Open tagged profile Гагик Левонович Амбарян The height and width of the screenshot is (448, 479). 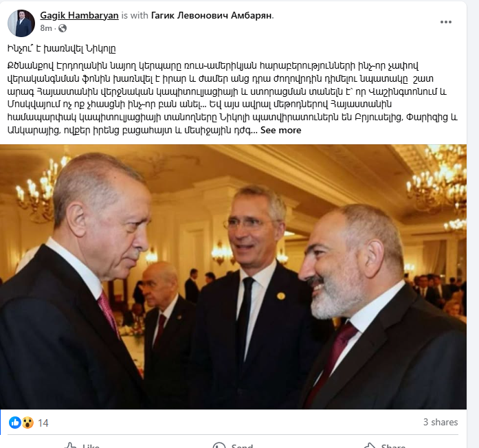(x=212, y=15)
